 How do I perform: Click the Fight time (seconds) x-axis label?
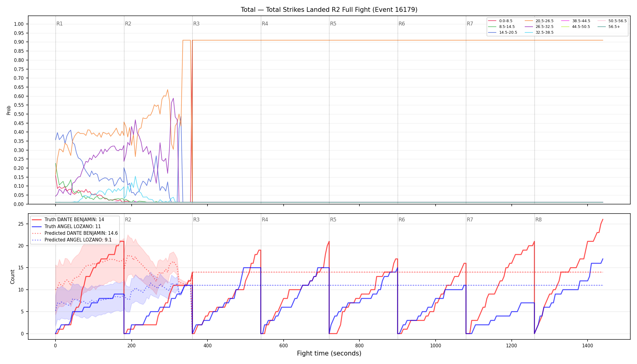point(329,353)
